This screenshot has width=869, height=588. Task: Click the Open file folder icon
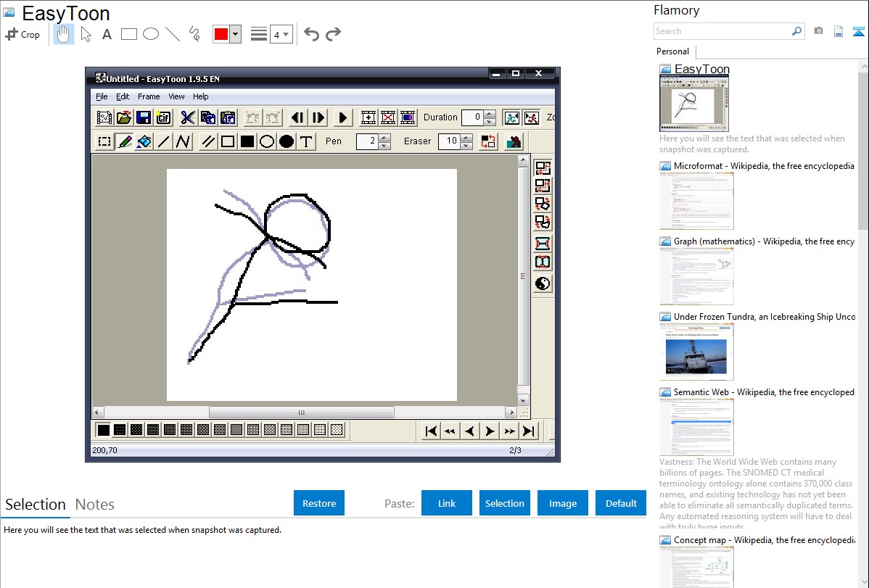click(124, 117)
